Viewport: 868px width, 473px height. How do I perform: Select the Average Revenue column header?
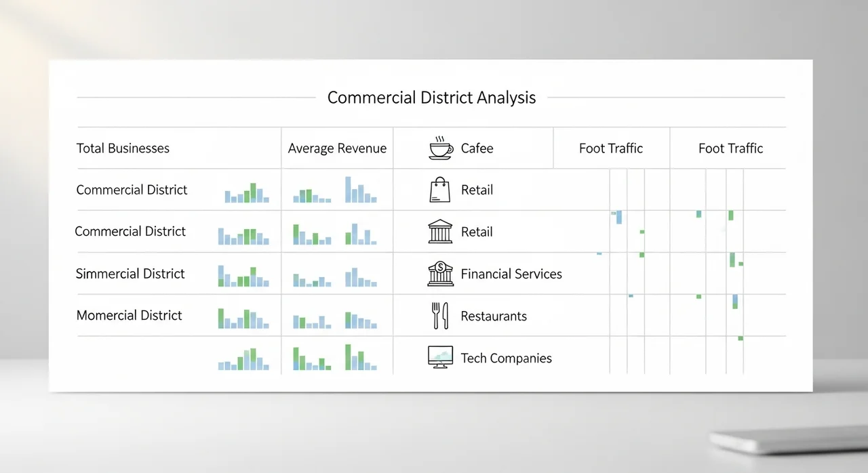(x=337, y=148)
